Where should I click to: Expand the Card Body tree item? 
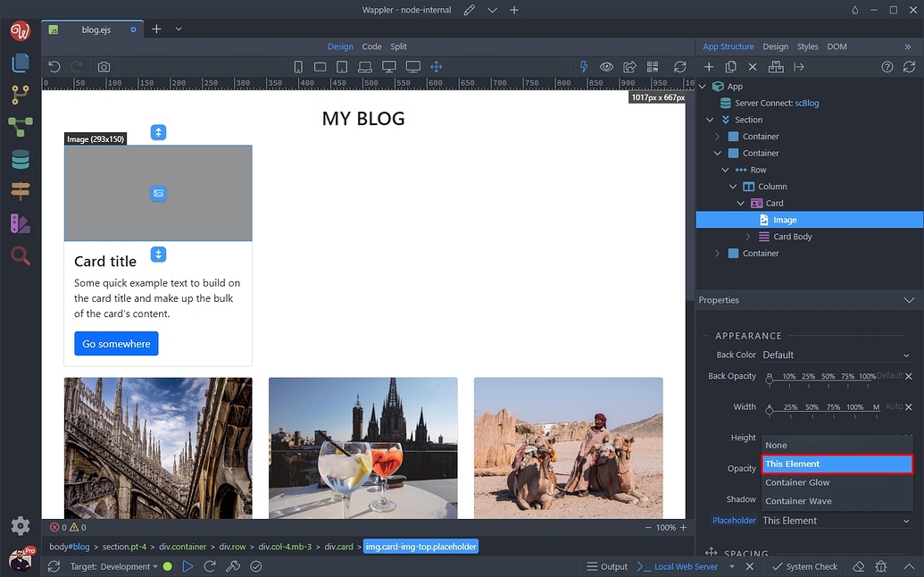click(749, 237)
